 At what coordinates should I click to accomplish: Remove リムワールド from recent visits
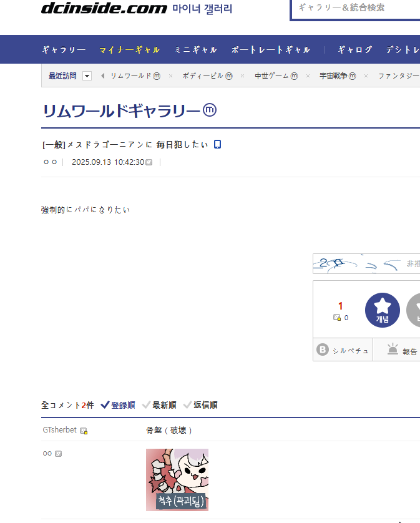[x=170, y=76]
